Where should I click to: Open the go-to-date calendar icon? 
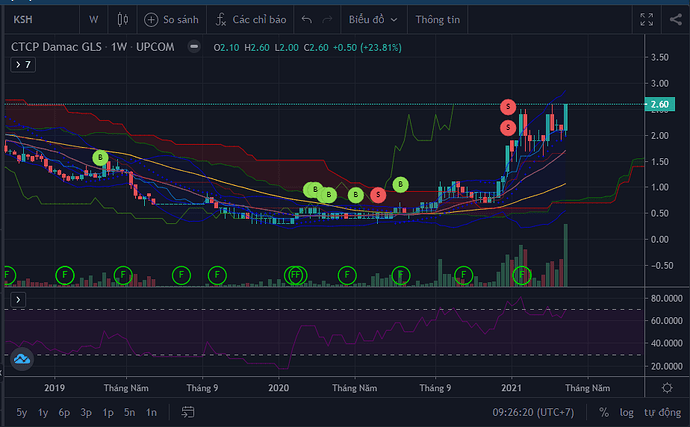point(186,412)
